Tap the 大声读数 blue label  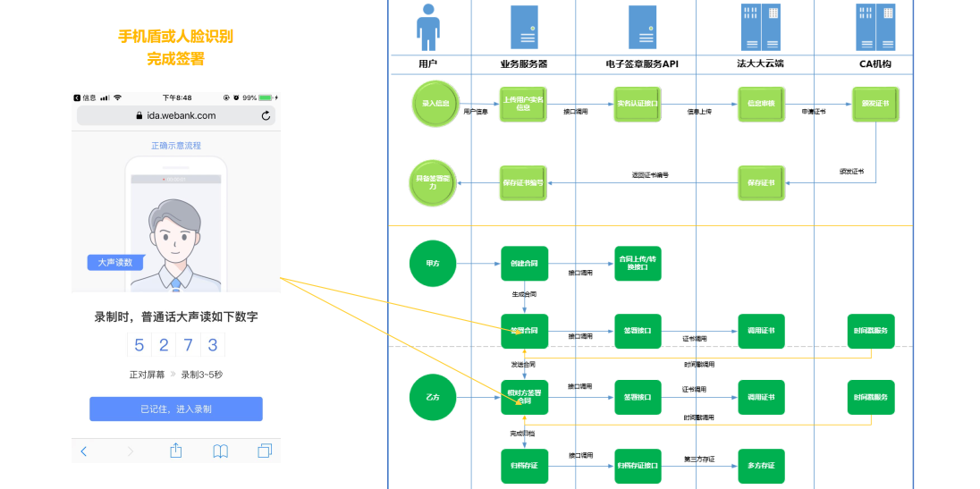[x=114, y=263]
